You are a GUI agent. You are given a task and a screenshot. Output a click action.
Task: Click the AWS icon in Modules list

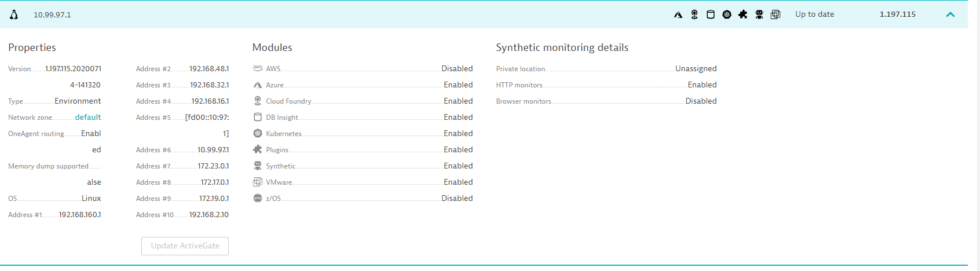258,68
